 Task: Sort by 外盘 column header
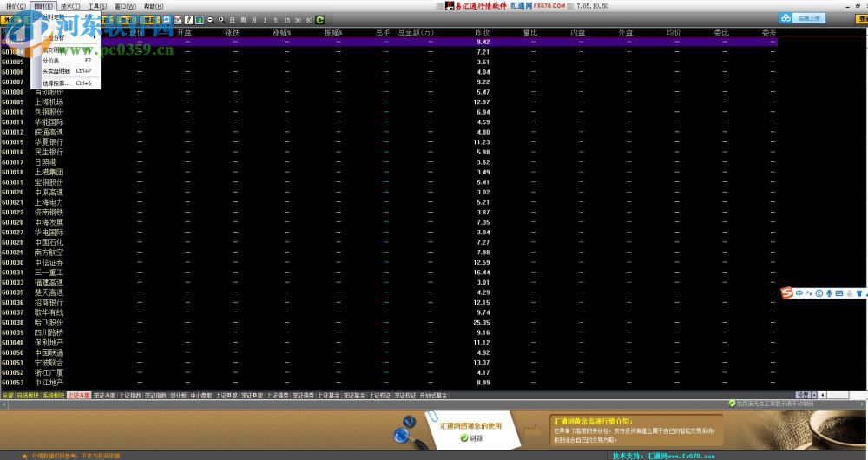point(626,33)
